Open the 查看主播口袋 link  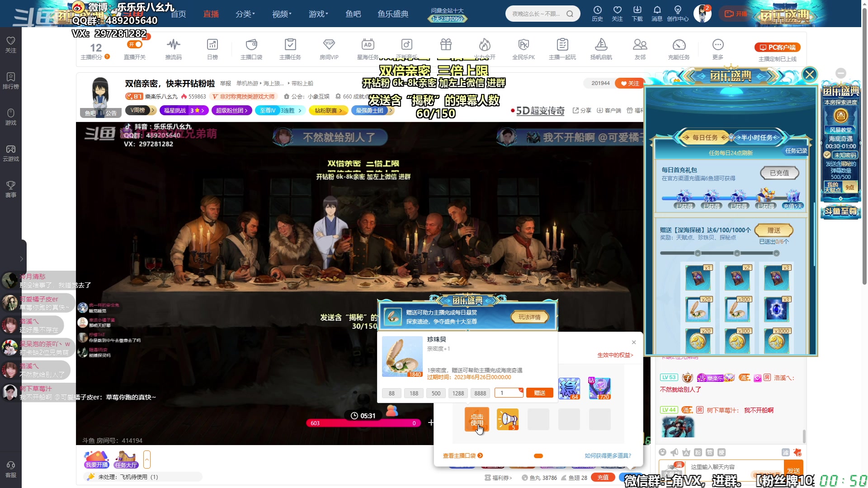(x=462, y=455)
